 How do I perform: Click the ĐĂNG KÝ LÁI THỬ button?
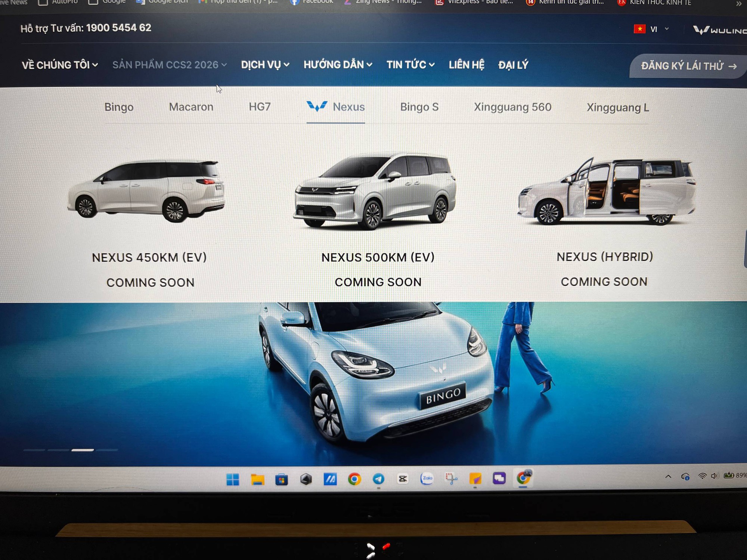point(687,66)
